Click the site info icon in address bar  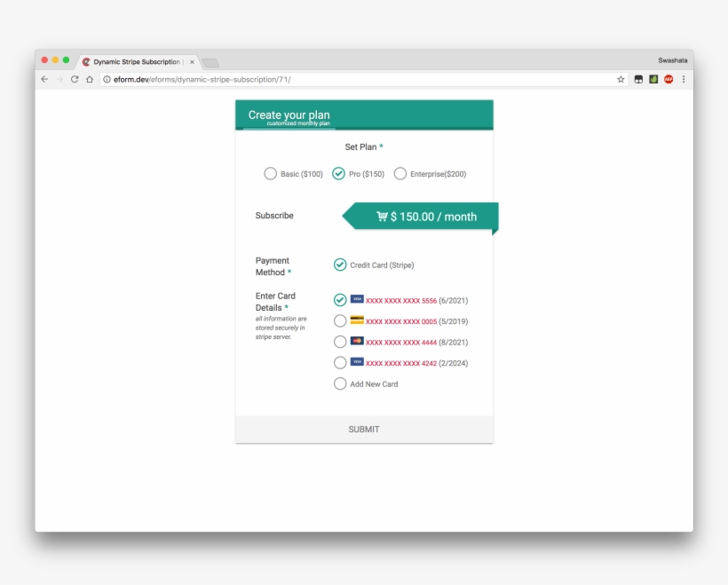(x=107, y=79)
